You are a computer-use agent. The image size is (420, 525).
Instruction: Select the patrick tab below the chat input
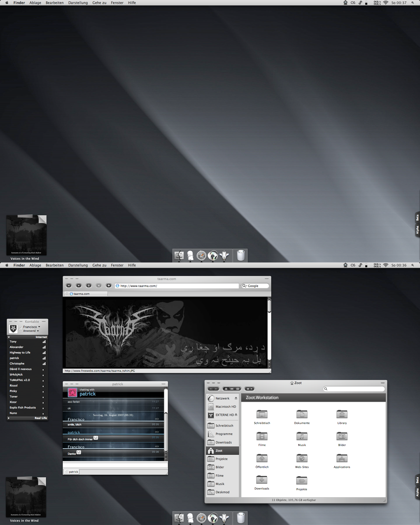pos(71,472)
